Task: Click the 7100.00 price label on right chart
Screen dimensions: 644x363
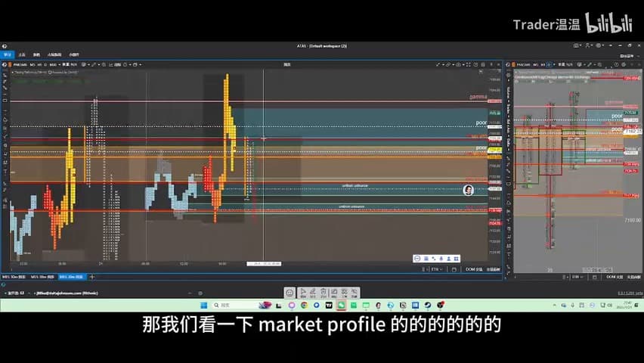Action: coord(633,220)
